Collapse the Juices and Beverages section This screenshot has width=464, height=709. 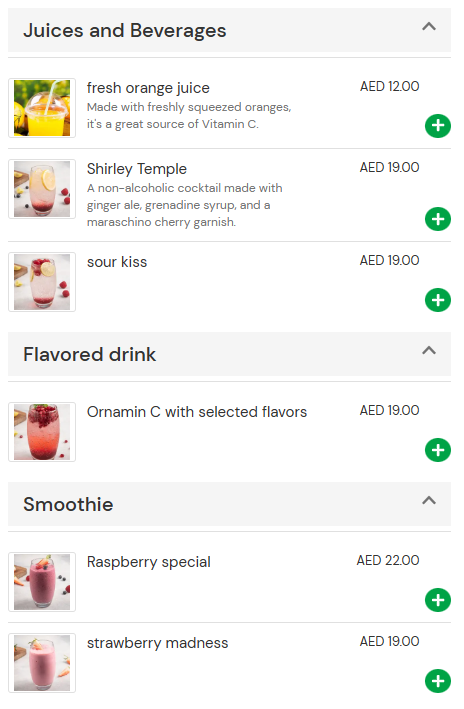click(429, 27)
